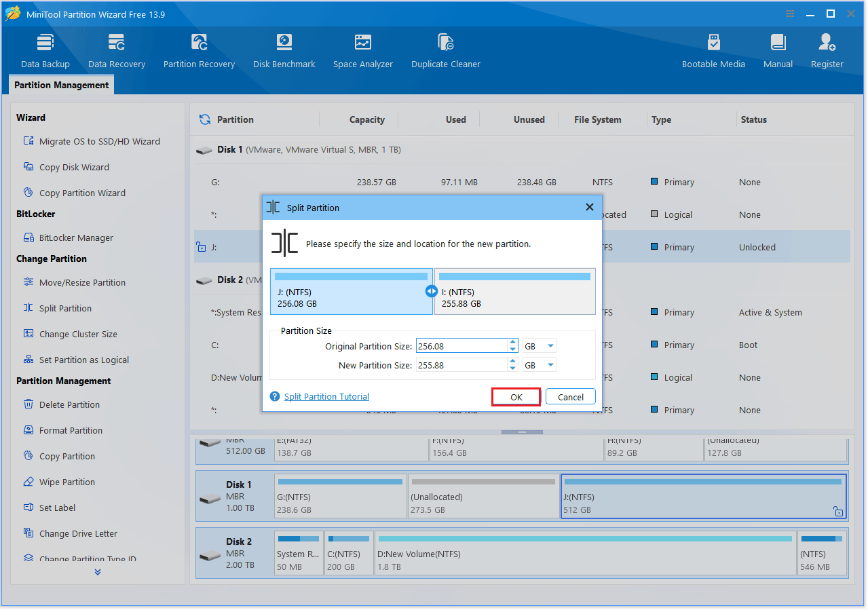
Task: Close the Split Partition dialog
Action: pyautogui.click(x=589, y=208)
